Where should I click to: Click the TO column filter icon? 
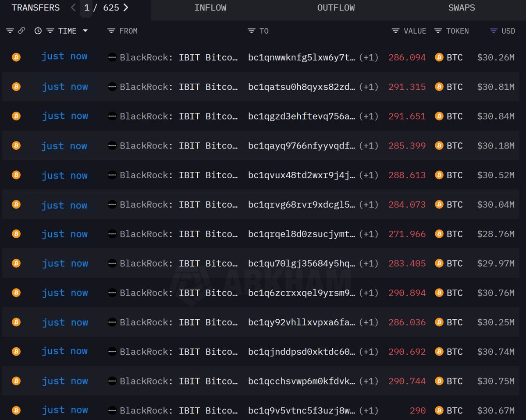tap(251, 31)
